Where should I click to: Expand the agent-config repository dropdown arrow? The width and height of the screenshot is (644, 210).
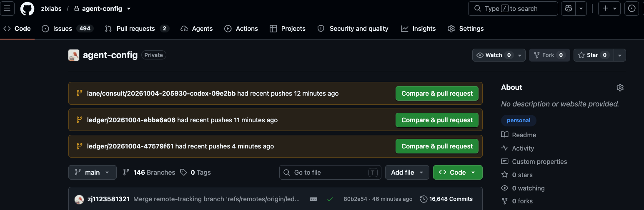[128, 9]
